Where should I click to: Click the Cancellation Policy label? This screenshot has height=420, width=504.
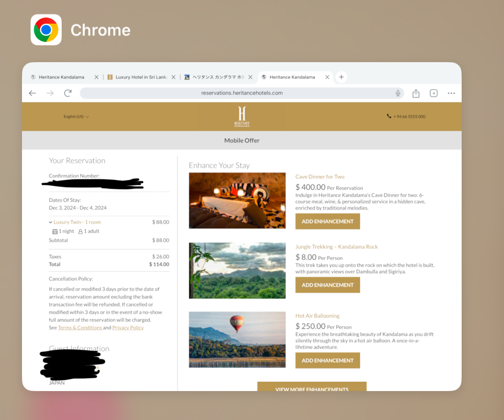tap(71, 279)
